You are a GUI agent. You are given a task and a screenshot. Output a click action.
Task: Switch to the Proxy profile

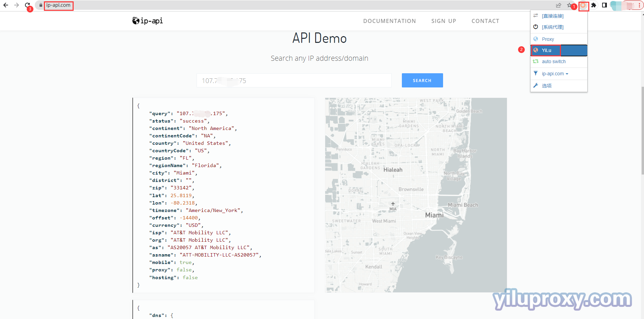(x=559, y=39)
